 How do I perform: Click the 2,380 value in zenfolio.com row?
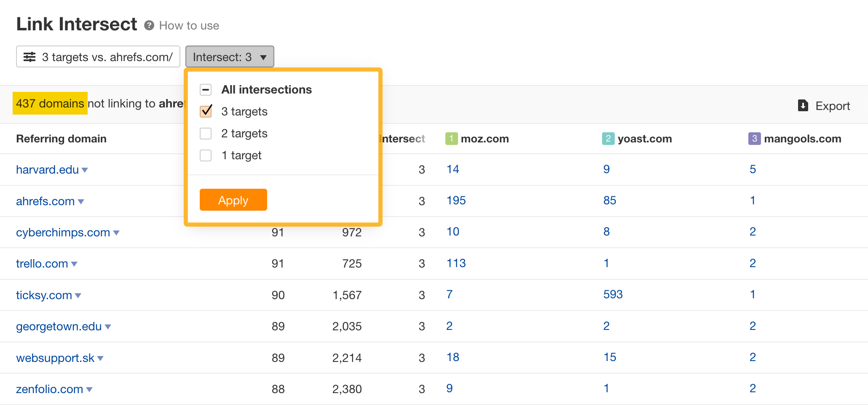pyautogui.click(x=347, y=389)
